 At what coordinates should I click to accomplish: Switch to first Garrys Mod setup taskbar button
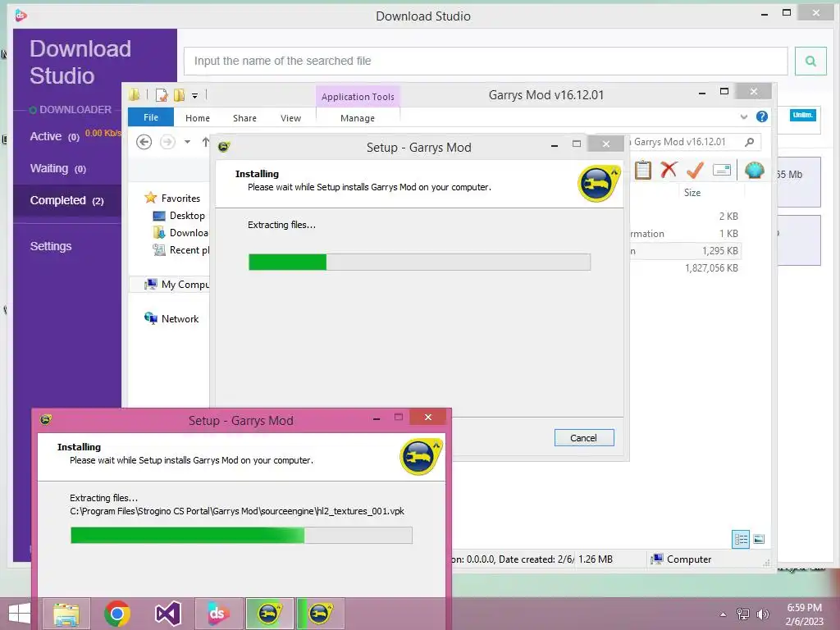[x=269, y=614]
